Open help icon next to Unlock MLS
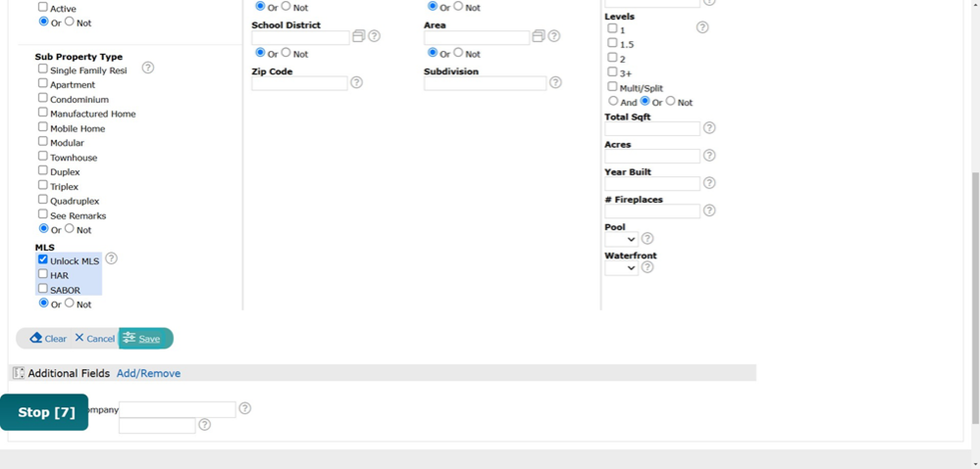Image resolution: width=980 pixels, height=469 pixels. (111, 258)
